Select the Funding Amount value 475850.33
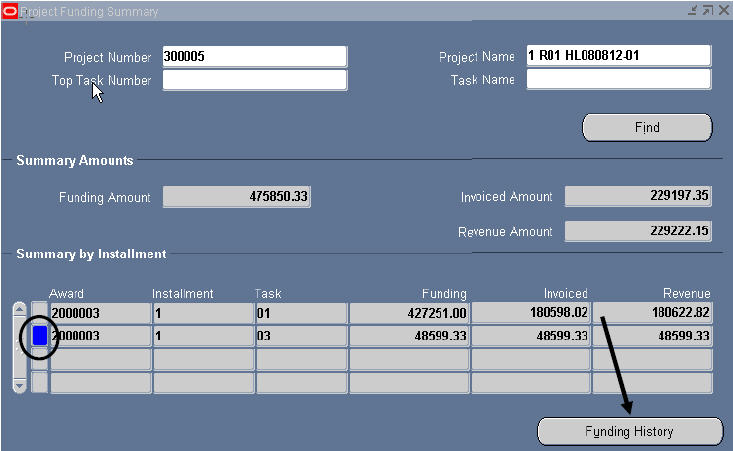733x451 pixels. click(x=237, y=196)
